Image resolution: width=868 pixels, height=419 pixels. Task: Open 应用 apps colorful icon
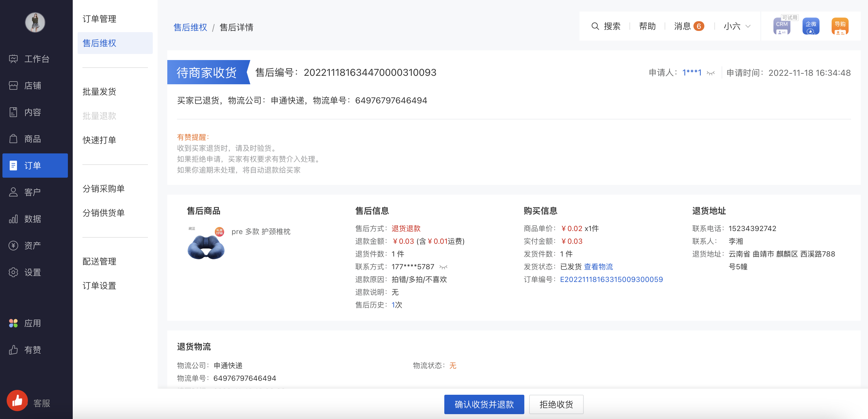13,323
